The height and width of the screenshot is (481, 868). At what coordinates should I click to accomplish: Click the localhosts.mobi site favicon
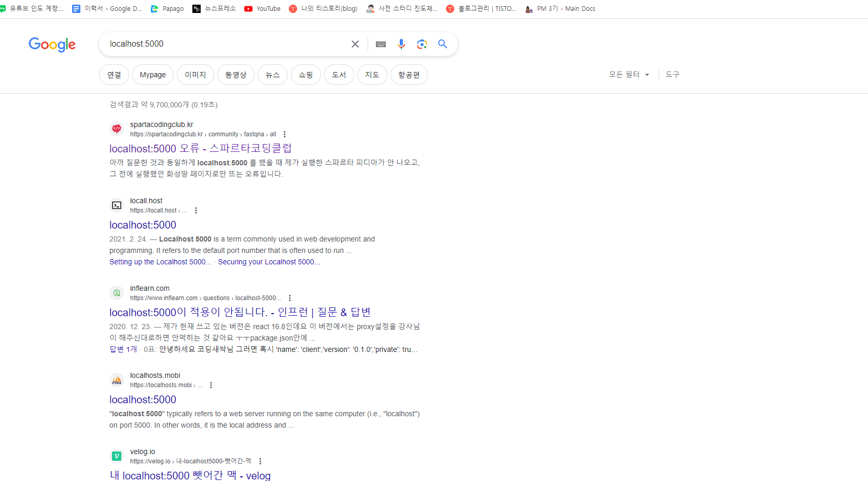point(117,380)
